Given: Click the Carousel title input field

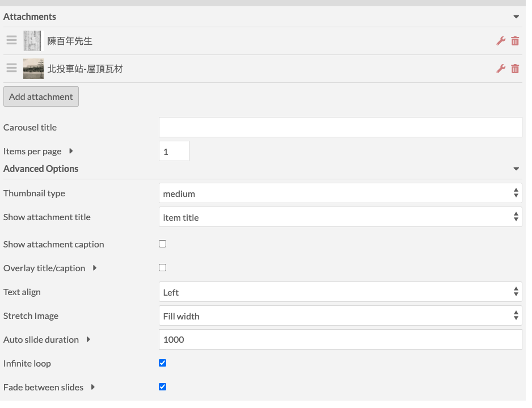Looking at the screenshot, I should pyautogui.click(x=340, y=128).
